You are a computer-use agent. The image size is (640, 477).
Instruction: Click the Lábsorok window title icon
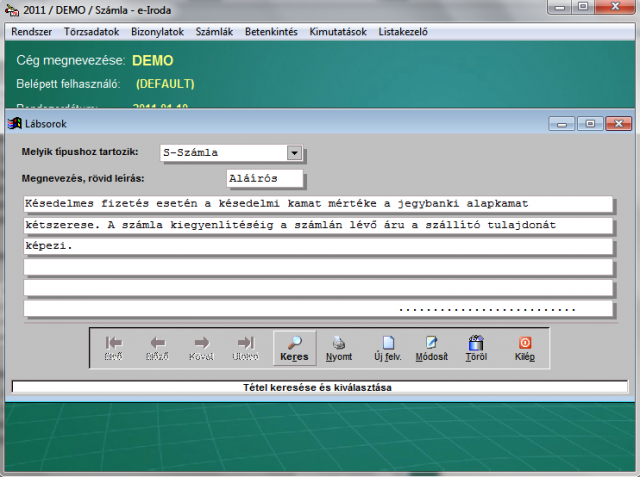click(15, 123)
